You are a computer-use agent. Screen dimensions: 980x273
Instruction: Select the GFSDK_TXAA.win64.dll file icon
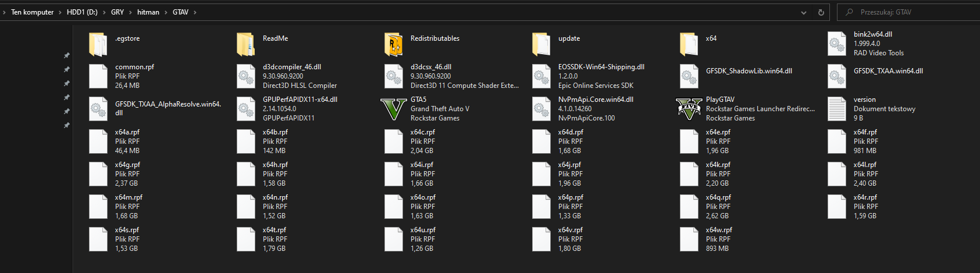coord(836,76)
